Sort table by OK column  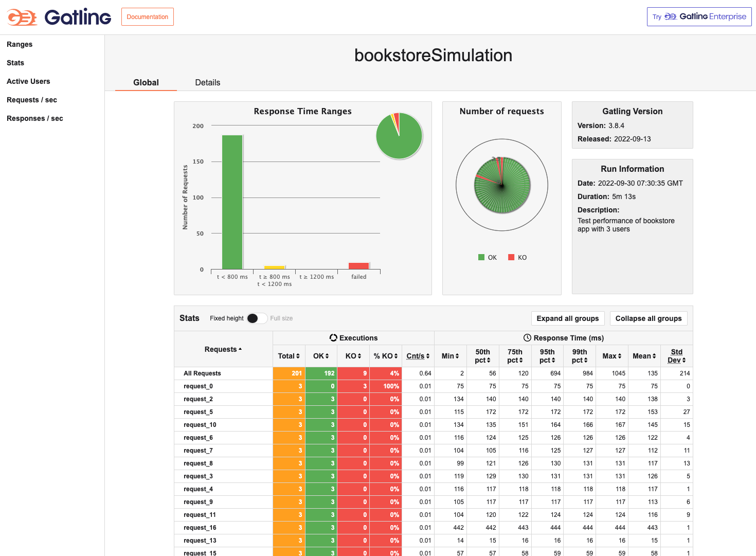click(x=321, y=356)
